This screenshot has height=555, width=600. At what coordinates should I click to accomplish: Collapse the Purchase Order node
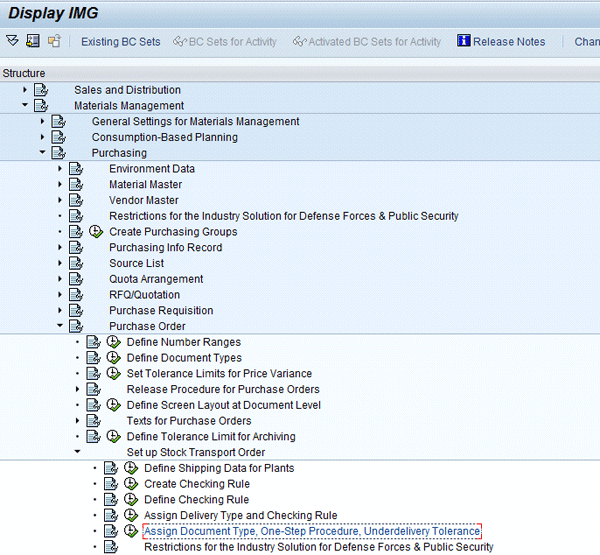click(59, 326)
